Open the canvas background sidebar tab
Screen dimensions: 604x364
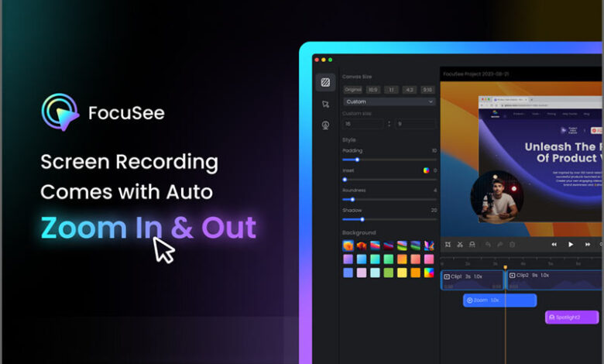(x=325, y=82)
